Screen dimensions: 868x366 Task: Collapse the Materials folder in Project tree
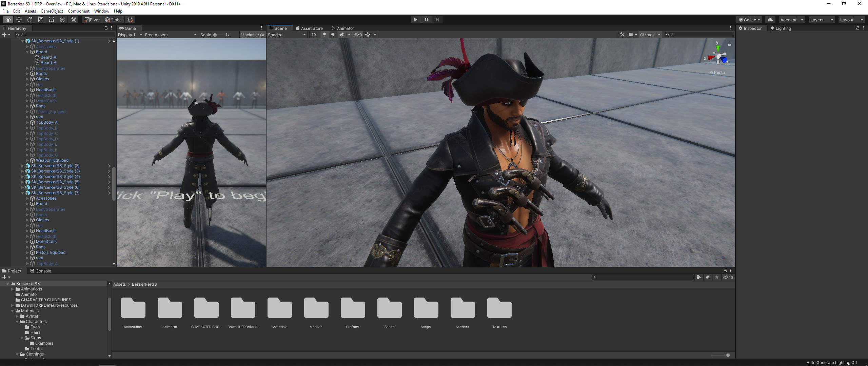pos(13,311)
